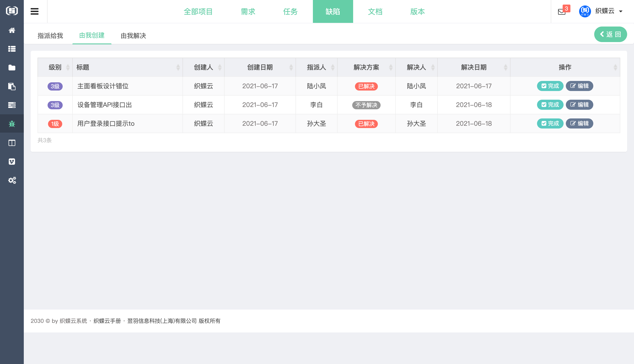Image resolution: width=634 pixels, height=364 pixels.
Task: Mark 用户登录接口提示to defect as 完成
Action: tap(550, 123)
